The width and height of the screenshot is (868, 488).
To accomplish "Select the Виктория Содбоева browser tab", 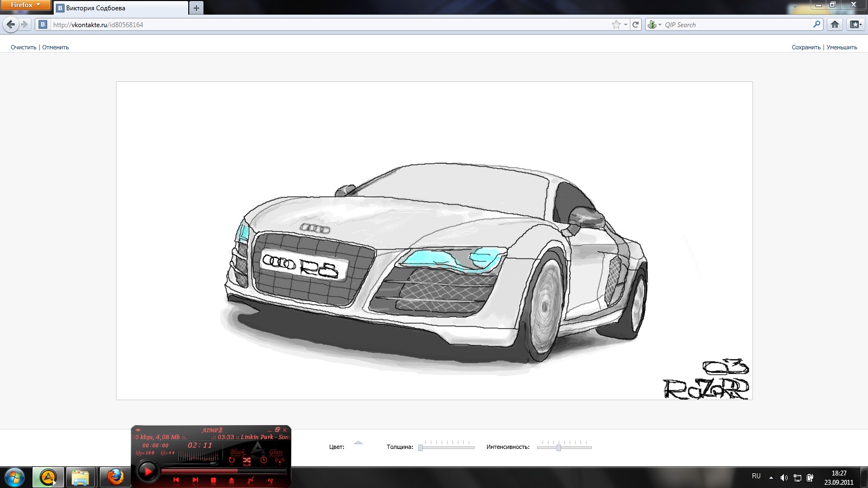I will pyautogui.click(x=120, y=8).
